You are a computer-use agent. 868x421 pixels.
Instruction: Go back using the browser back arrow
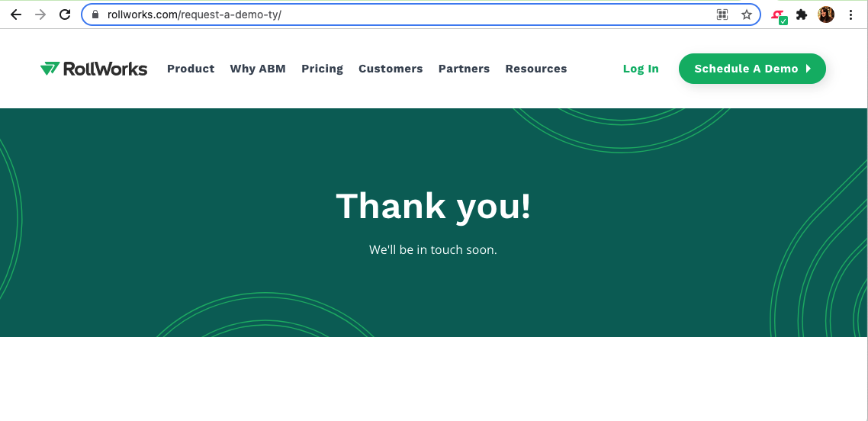tap(16, 15)
